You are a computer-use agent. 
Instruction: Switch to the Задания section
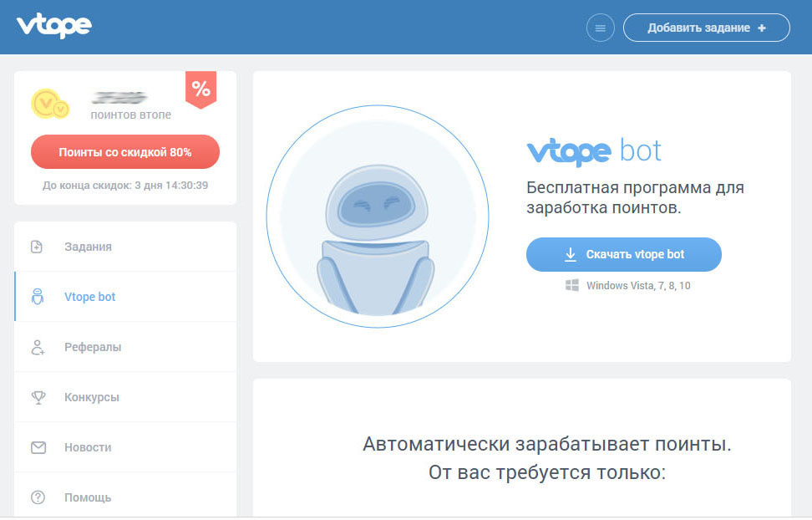pyautogui.click(x=88, y=246)
